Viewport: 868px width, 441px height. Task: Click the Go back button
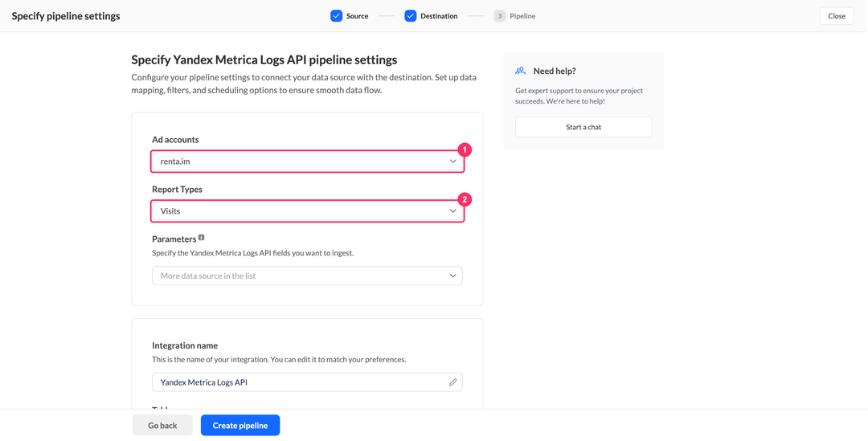click(162, 426)
